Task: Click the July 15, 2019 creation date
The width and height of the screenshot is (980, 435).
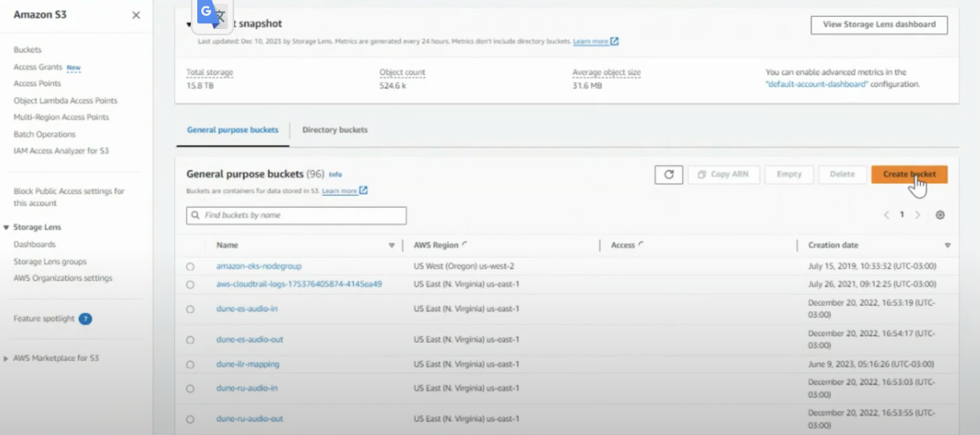Action: click(x=872, y=266)
